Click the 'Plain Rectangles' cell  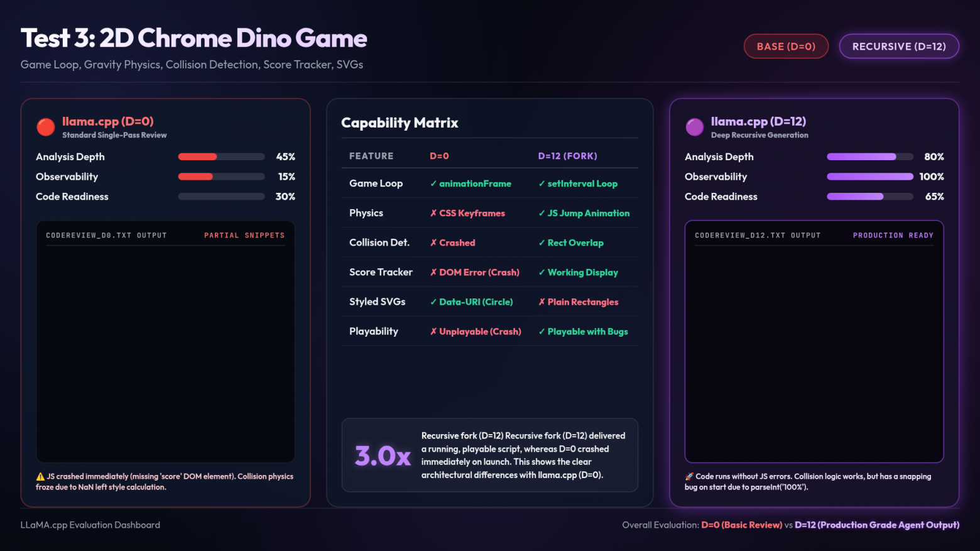point(578,302)
